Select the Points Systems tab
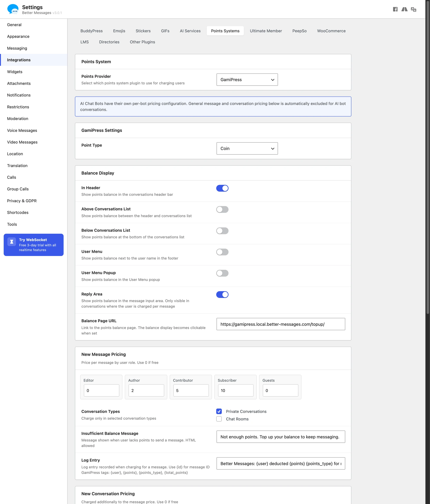The height and width of the screenshot is (504, 430). pos(225,31)
